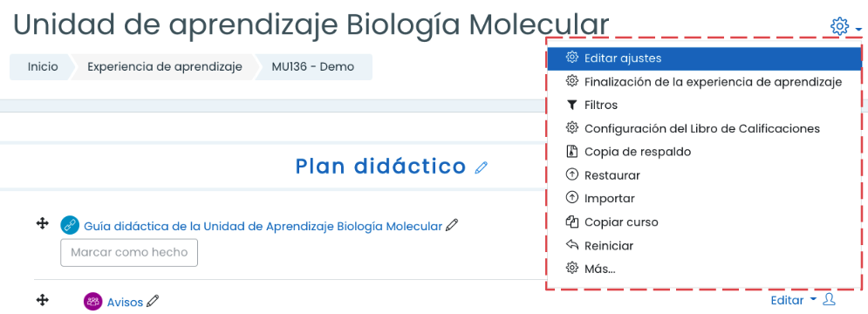The height and width of the screenshot is (314, 868).
Task: Click the purple Avisos forum icon
Action: [x=92, y=301]
